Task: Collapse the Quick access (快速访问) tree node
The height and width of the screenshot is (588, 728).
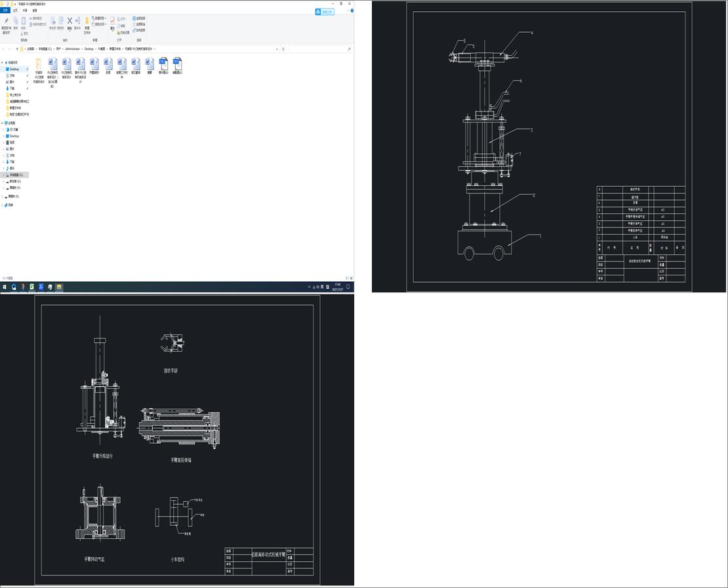Action: click(x=3, y=63)
